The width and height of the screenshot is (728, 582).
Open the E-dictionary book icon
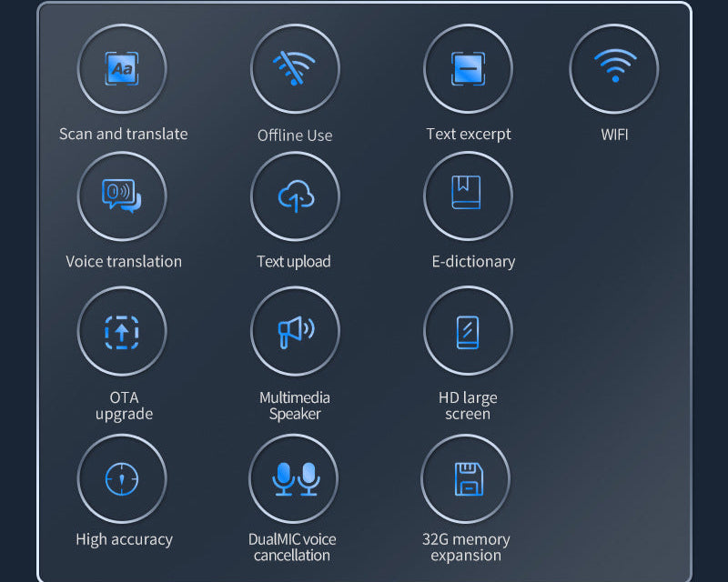click(x=468, y=196)
